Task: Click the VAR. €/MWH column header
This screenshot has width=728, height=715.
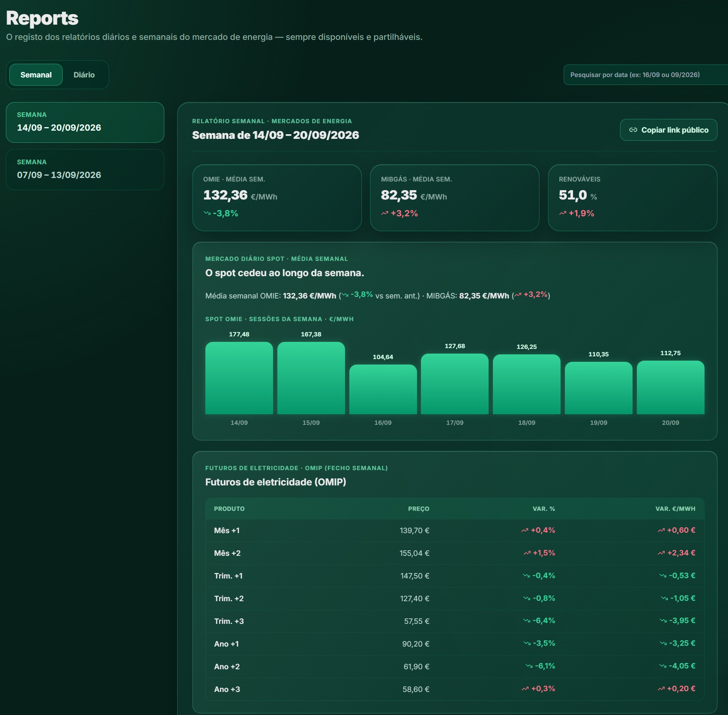Action: [x=676, y=508]
